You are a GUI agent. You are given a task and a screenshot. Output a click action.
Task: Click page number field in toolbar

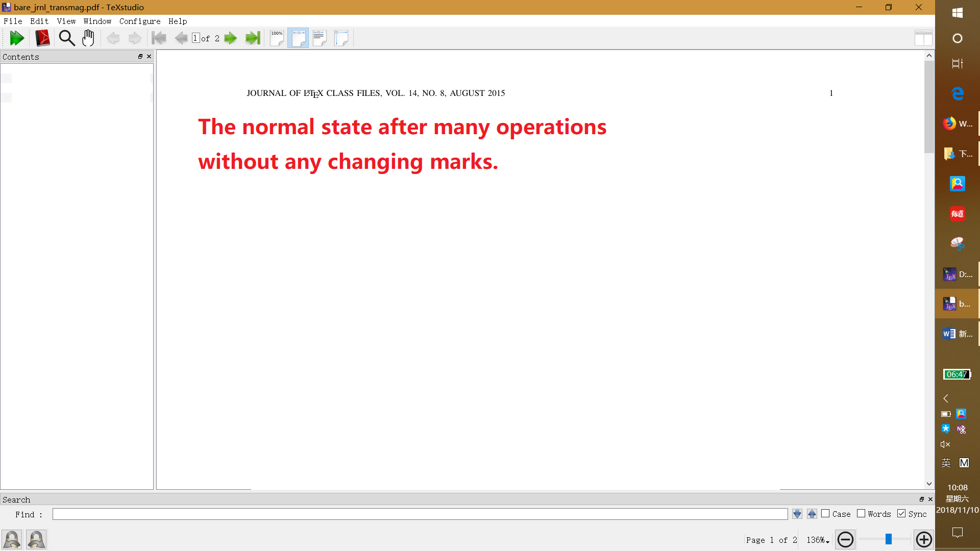coord(195,38)
